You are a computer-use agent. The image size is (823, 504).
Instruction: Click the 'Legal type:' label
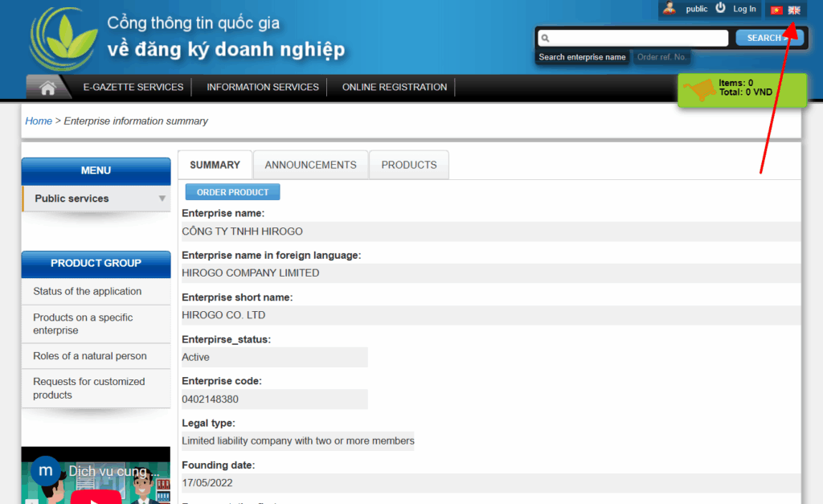coord(208,423)
